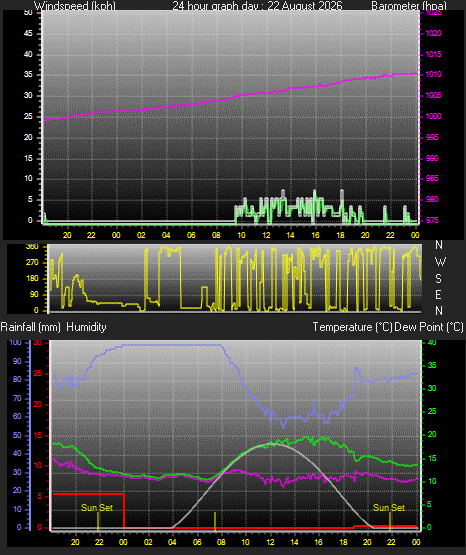Select blue humidity axis value 90
Viewport: 466px width, 555px height.
click(17, 361)
